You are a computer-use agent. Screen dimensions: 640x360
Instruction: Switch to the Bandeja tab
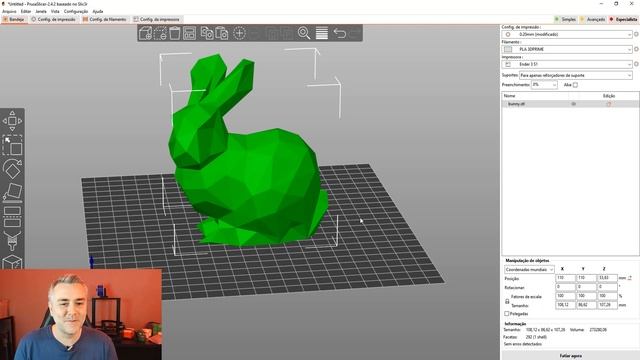(14, 19)
